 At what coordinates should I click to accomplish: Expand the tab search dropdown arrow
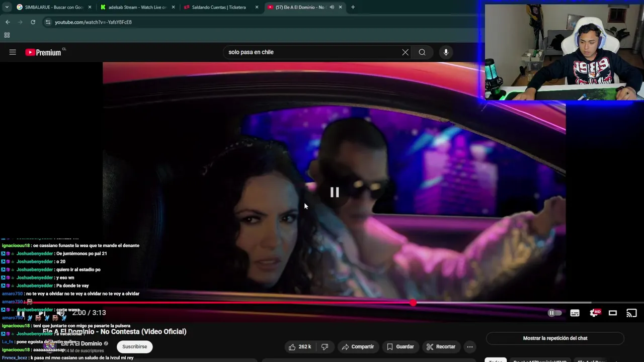click(7, 7)
